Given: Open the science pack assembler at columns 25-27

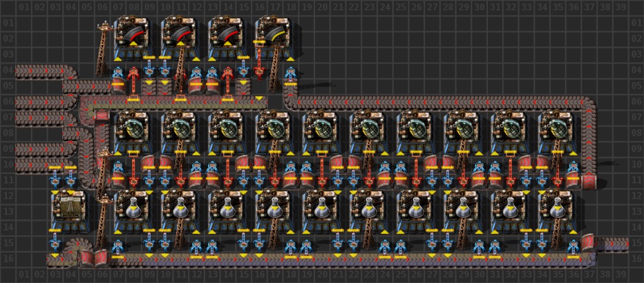Looking at the screenshot, I should click(416, 211).
